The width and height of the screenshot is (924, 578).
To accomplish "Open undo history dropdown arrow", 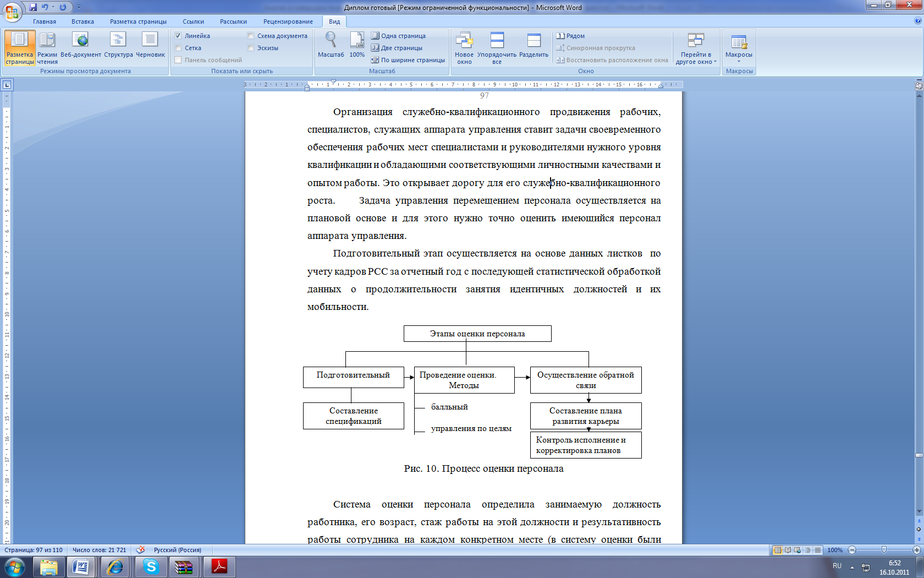I will point(53,7).
